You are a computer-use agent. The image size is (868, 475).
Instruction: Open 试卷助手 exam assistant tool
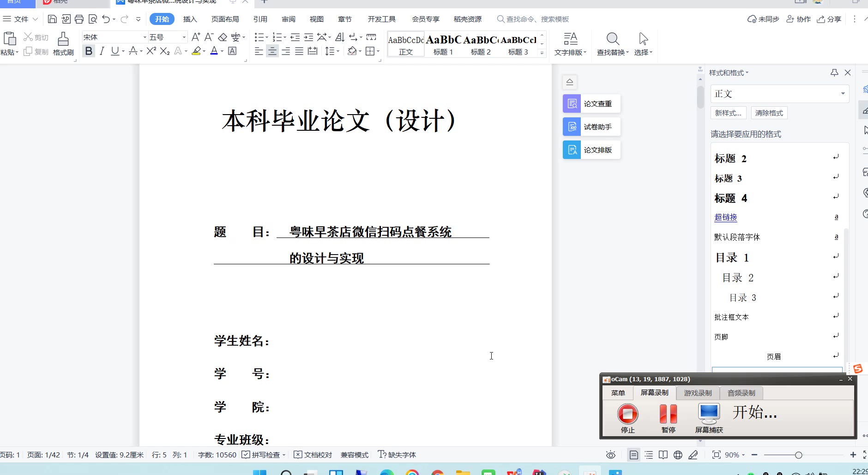[591, 127]
